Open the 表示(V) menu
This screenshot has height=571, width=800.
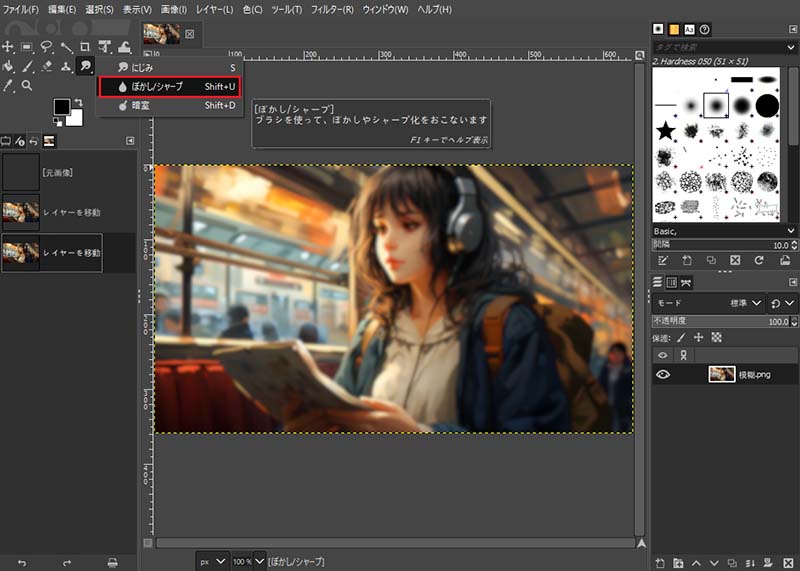click(x=137, y=9)
